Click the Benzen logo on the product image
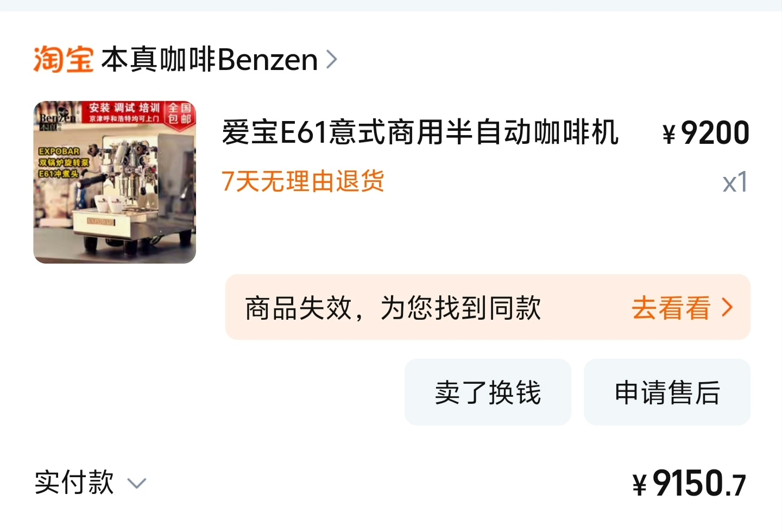 click(56, 119)
